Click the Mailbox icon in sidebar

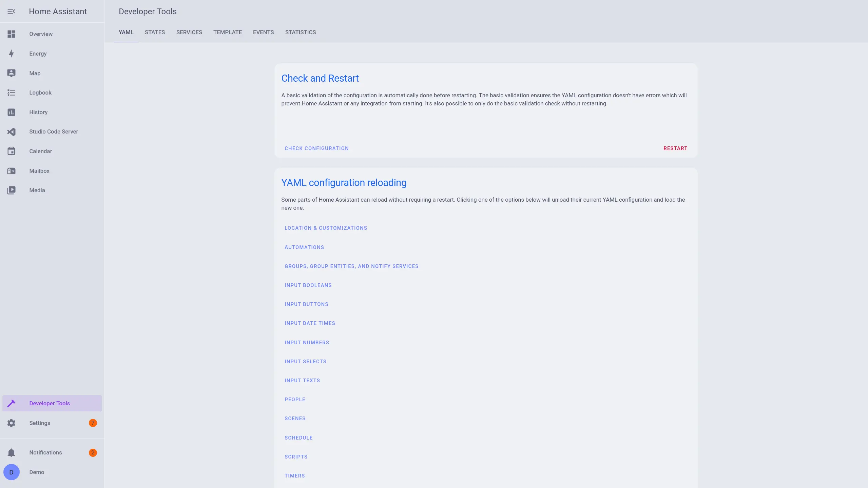11,171
